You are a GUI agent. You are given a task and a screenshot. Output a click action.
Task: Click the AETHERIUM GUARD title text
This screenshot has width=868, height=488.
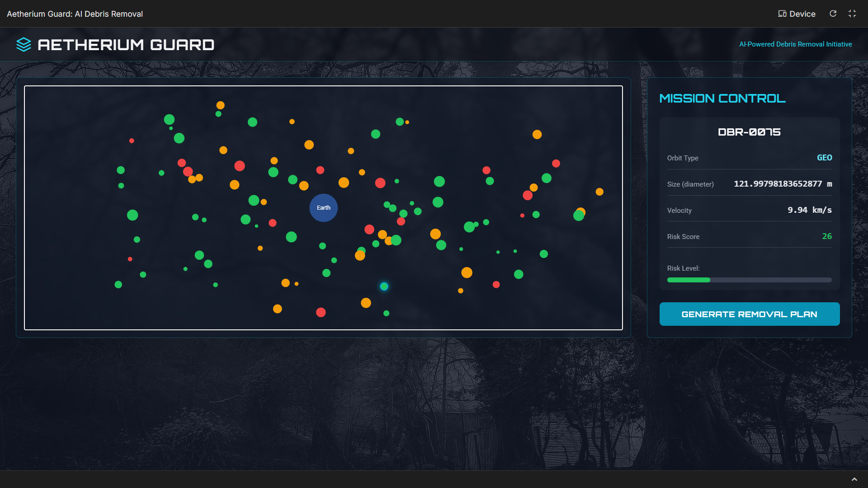126,45
